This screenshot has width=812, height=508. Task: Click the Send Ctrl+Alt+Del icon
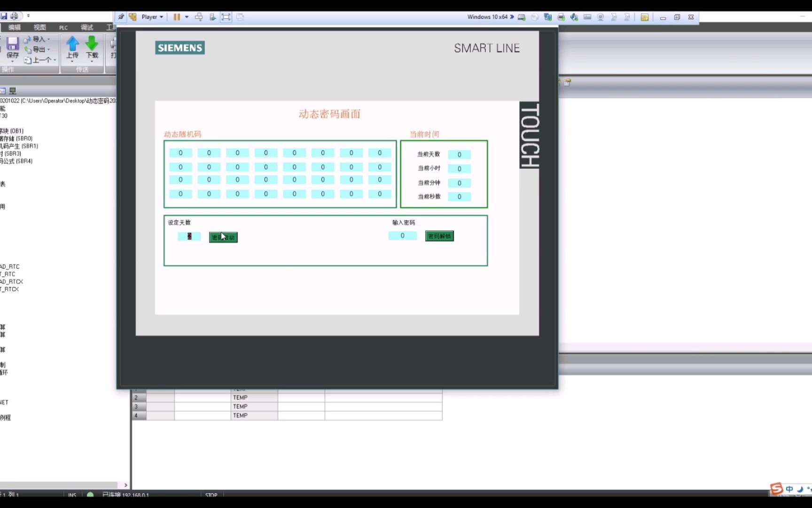click(x=199, y=17)
